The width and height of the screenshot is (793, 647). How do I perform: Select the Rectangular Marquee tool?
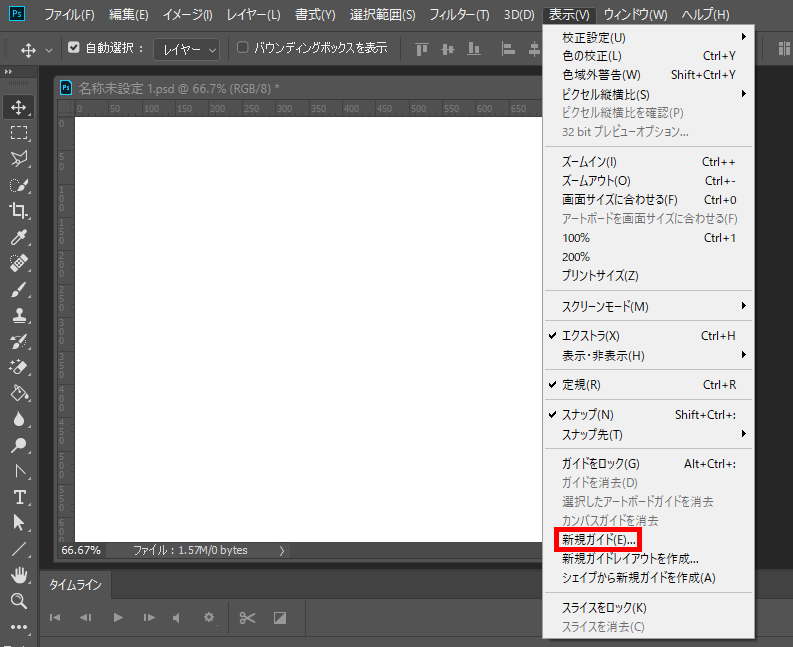pos(19,133)
